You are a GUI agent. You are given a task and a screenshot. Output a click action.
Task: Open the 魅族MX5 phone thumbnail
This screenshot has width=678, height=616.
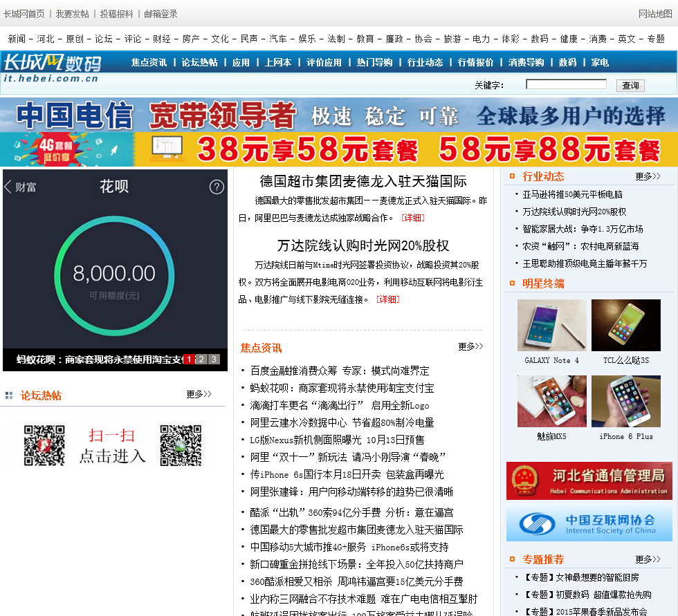click(552, 401)
